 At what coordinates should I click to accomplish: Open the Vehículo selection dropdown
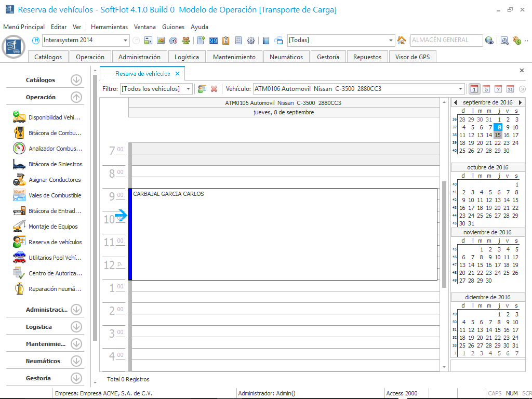[x=460, y=89]
